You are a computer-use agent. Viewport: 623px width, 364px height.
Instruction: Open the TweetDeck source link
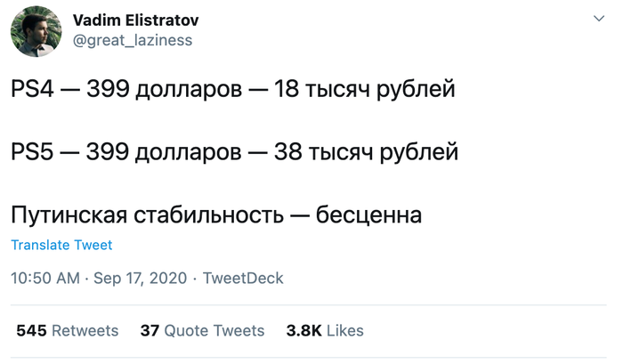point(243,279)
